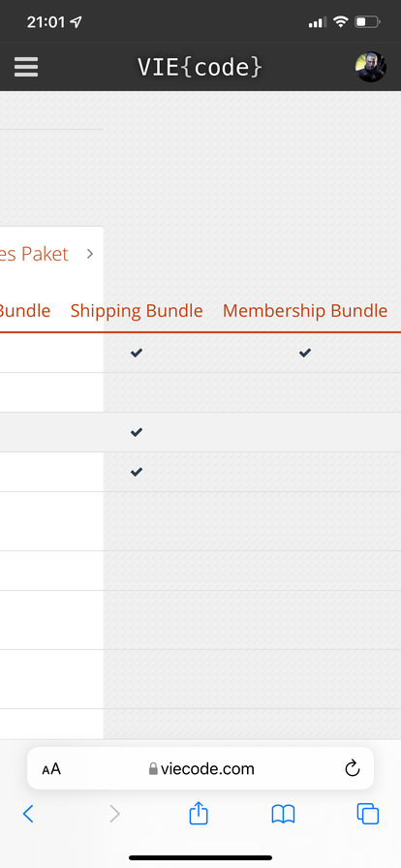
Task: Toggle checkmark under Membership Bundle
Action: pyautogui.click(x=305, y=353)
